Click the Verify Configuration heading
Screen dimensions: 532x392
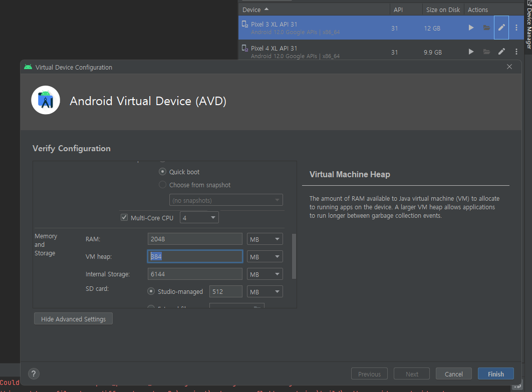tap(72, 149)
